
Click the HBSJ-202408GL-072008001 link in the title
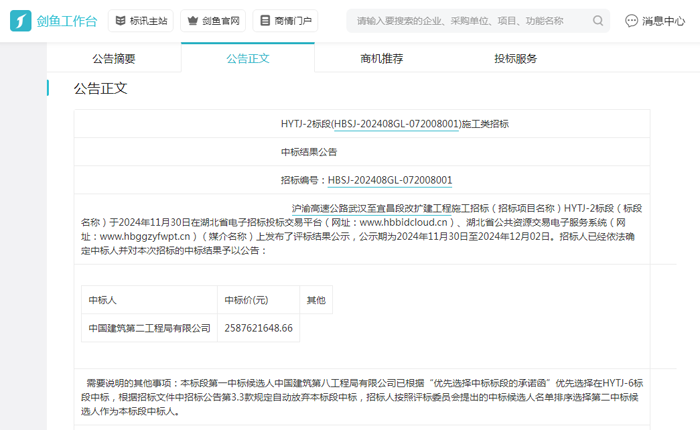click(396, 124)
